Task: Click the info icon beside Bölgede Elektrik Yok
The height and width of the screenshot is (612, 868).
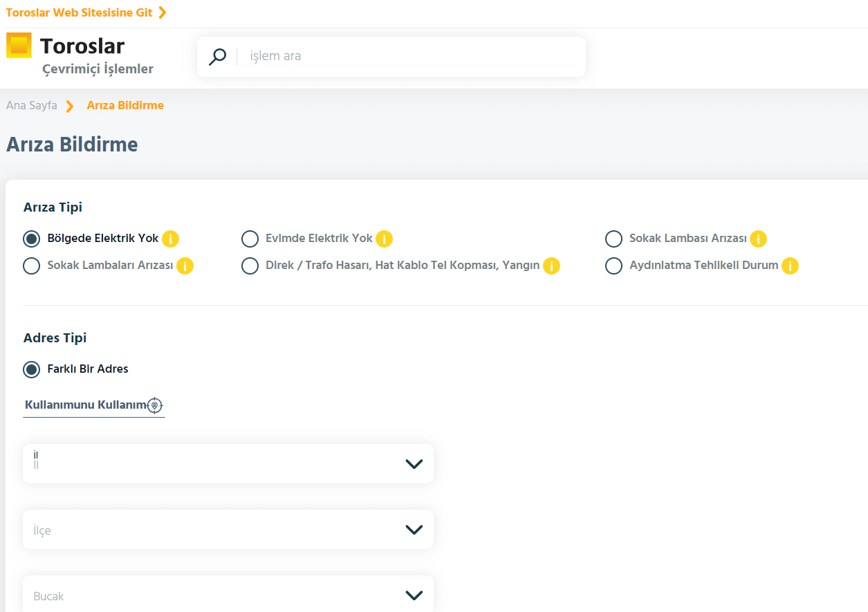Action: tap(170, 239)
